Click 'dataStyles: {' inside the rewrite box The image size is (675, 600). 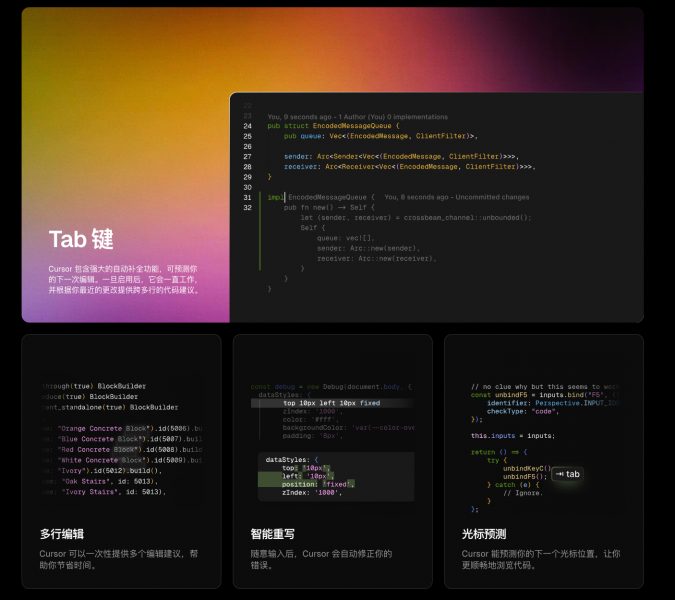click(292, 460)
